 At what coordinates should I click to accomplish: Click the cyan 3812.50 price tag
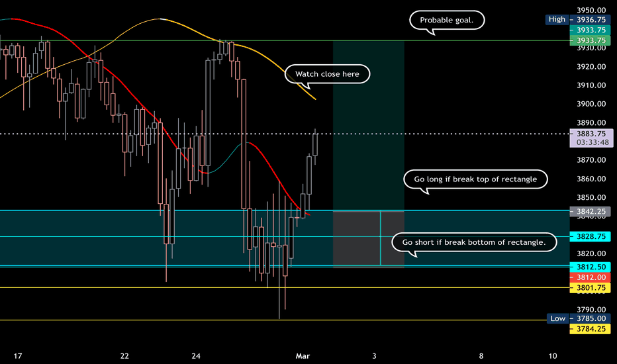pyautogui.click(x=591, y=267)
